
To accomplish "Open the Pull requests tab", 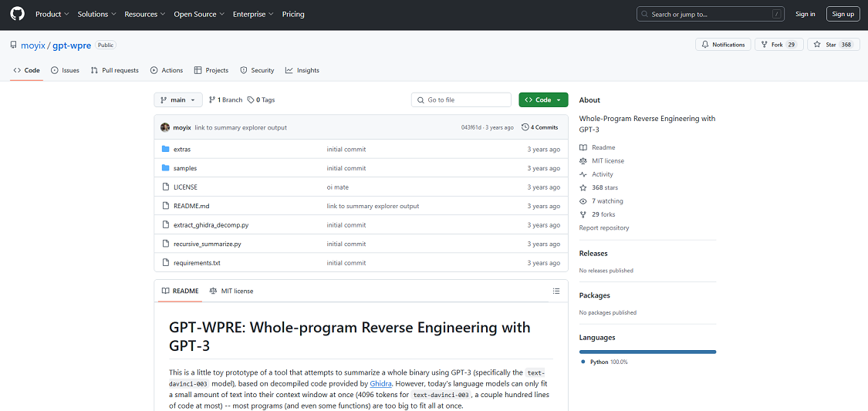I will tap(115, 70).
